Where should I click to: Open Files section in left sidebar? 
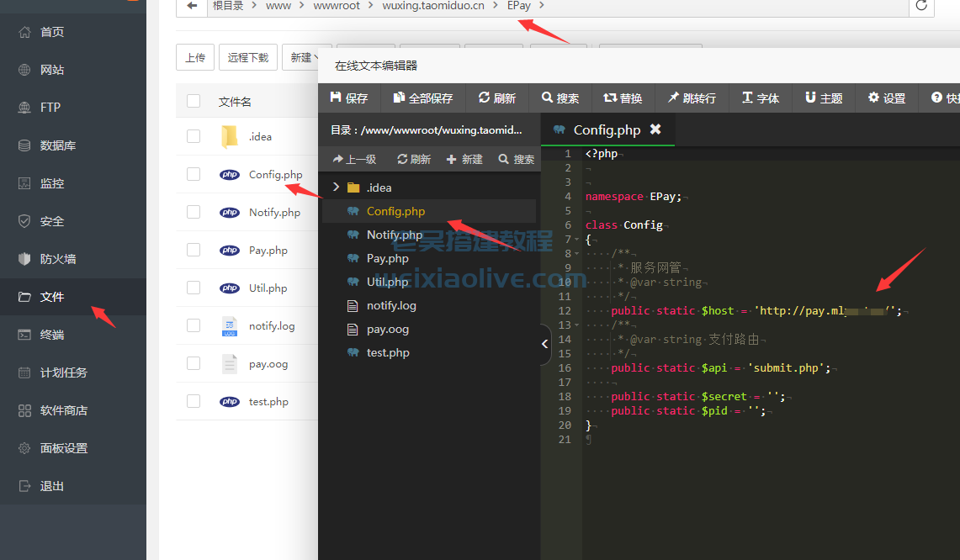point(52,297)
